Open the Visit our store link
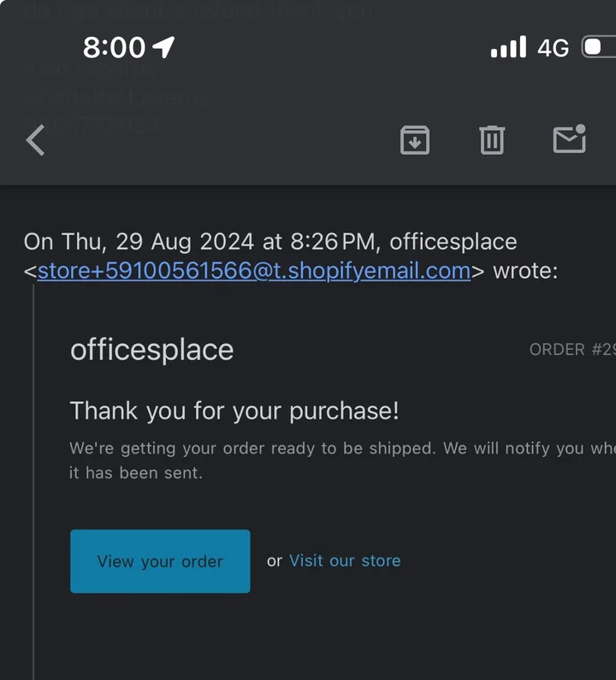 tap(345, 561)
